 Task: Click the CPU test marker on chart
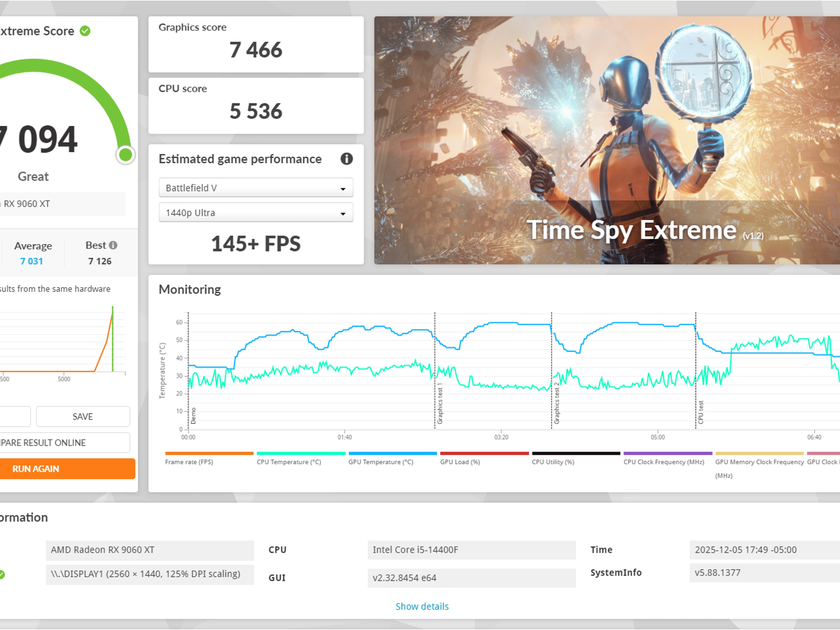[x=701, y=412]
